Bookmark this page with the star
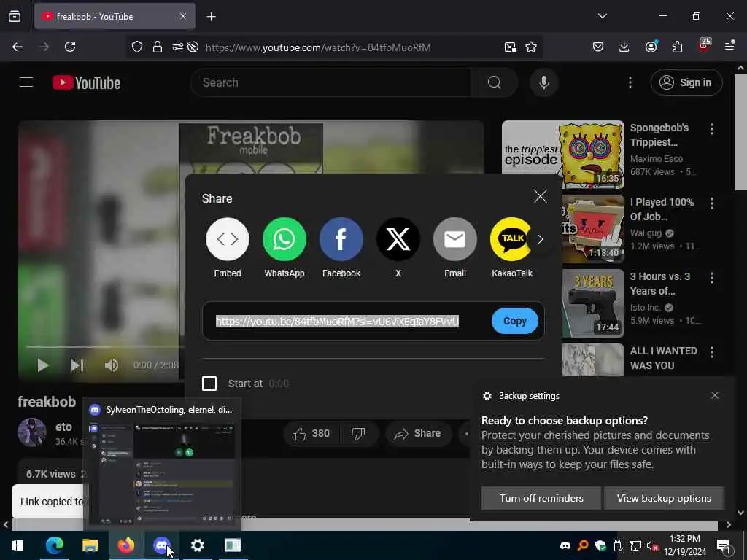This screenshot has height=560, width=747. tap(531, 47)
